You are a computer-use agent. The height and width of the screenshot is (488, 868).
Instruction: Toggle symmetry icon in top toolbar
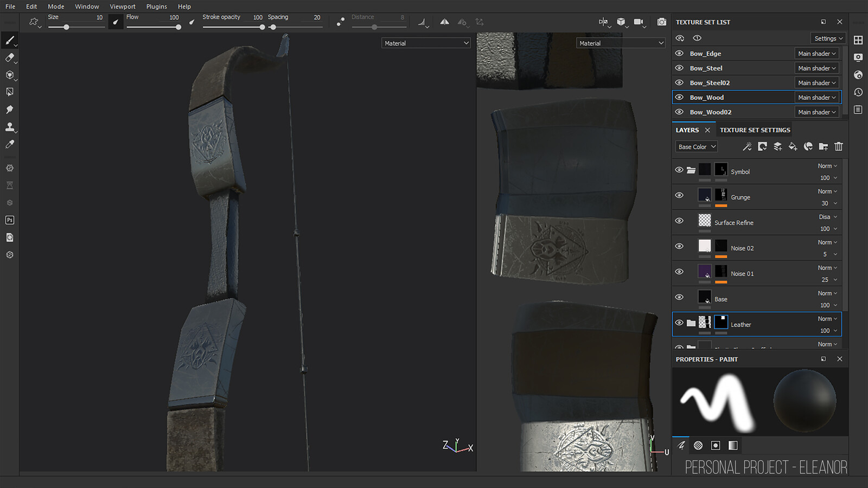pos(444,22)
